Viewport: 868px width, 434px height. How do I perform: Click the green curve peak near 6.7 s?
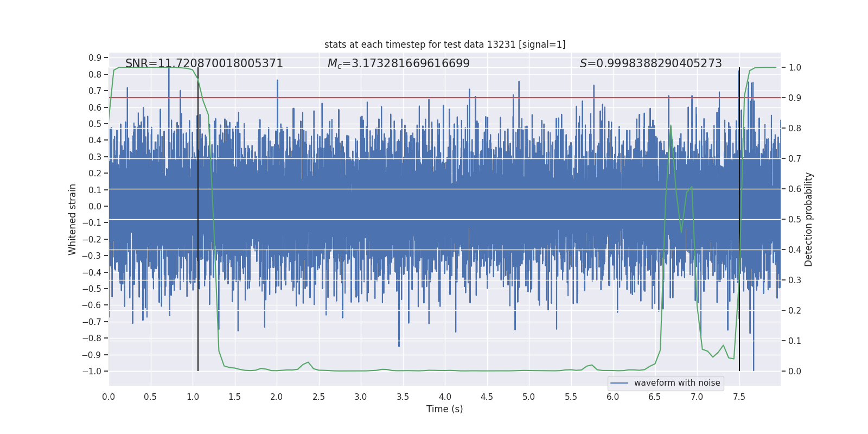671,125
